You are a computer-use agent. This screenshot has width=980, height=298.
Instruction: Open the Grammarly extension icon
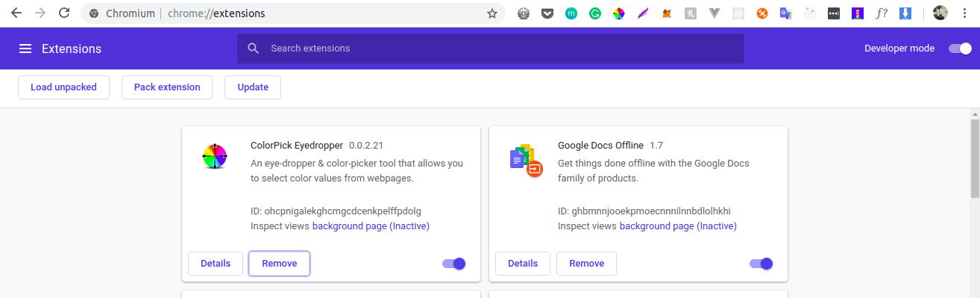tap(595, 13)
